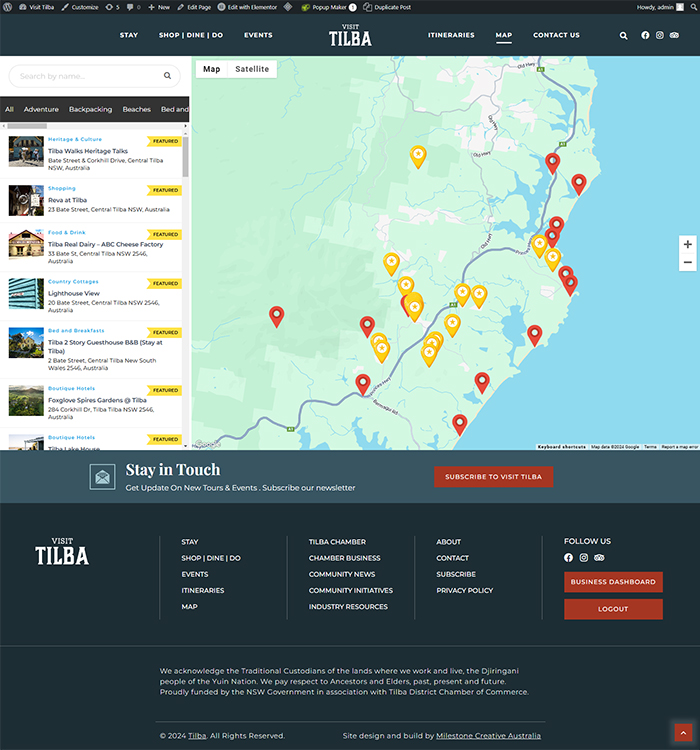The height and width of the screenshot is (750, 700).
Task: Click the Business Dashboard button
Action: coord(613,581)
